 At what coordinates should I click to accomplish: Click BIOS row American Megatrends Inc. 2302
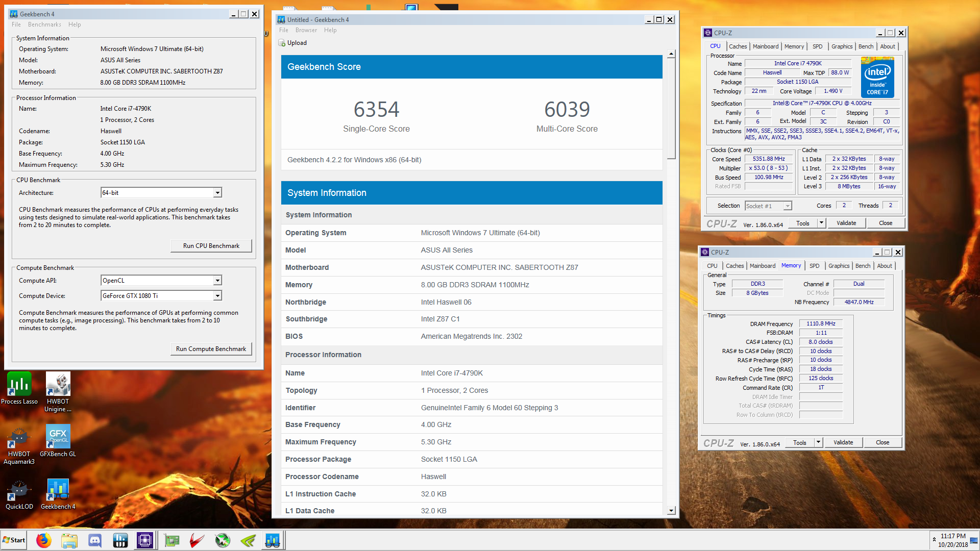point(472,336)
